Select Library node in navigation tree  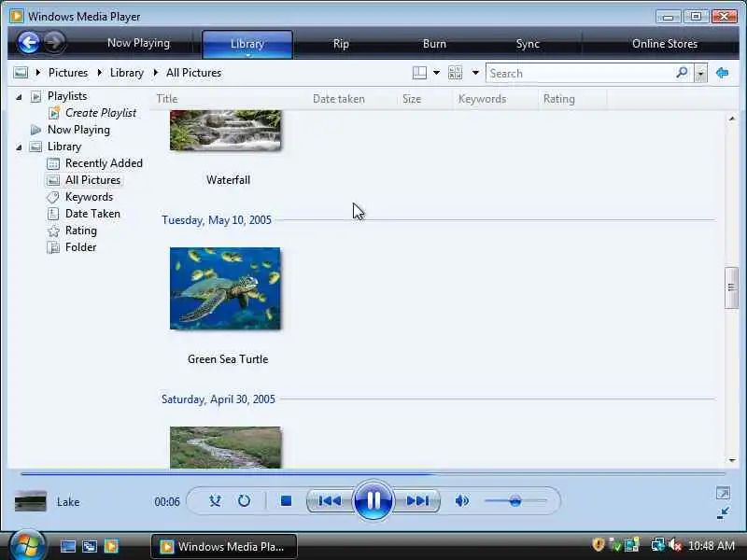(x=64, y=147)
